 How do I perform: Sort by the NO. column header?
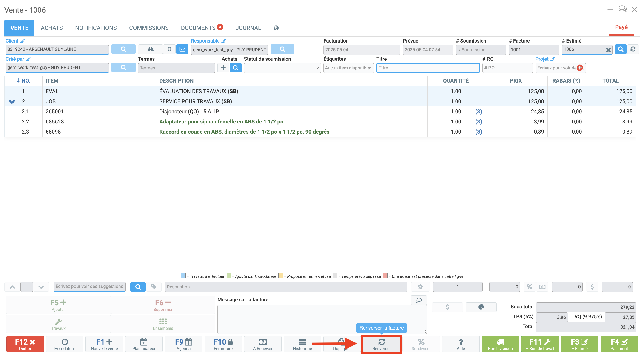coord(23,81)
